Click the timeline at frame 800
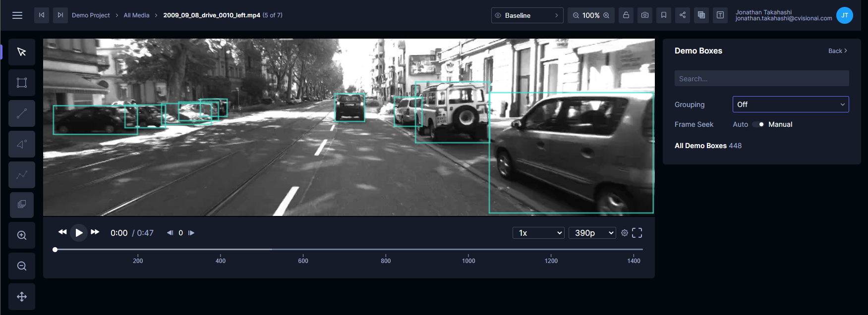The image size is (868, 315). pos(386,250)
